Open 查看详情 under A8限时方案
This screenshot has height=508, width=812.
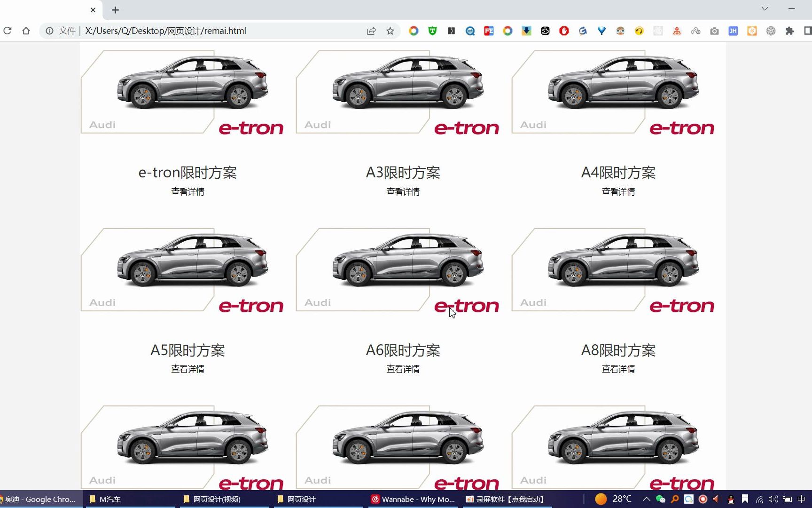pos(618,369)
